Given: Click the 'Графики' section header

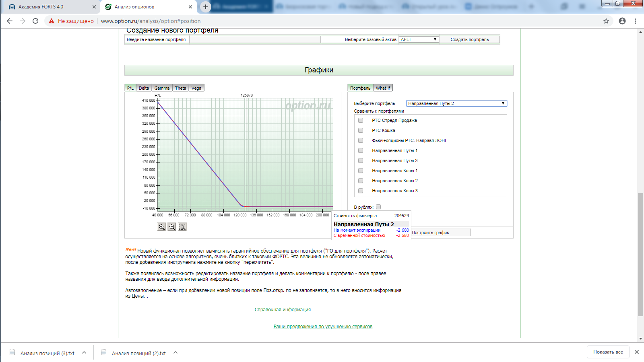Looking at the screenshot, I should pyautogui.click(x=319, y=70).
